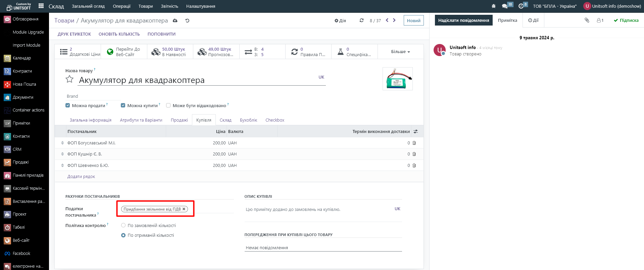Open the Звітність menu
This screenshot has width=644, height=270.
pos(169,6)
